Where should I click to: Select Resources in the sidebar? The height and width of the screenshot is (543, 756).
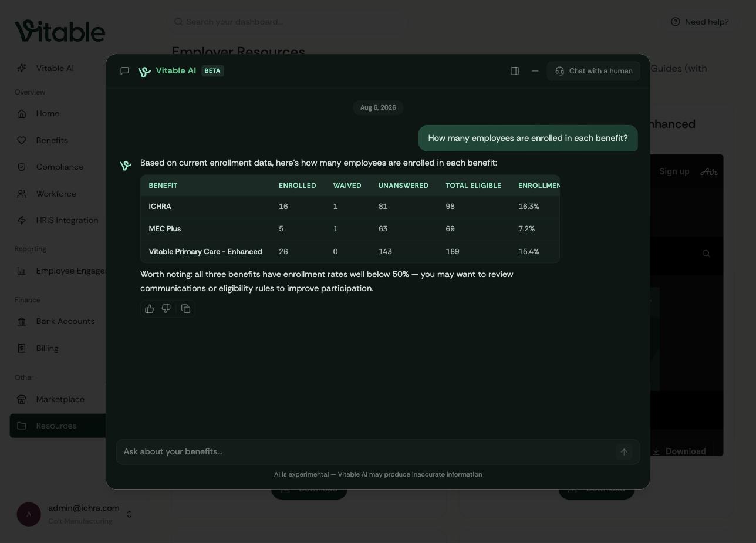(58, 426)
